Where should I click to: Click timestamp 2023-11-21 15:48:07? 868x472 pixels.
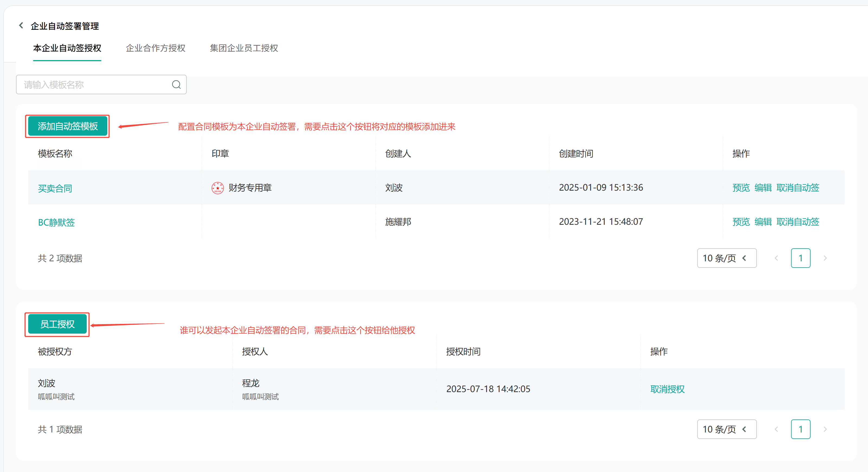pos(601,222)
